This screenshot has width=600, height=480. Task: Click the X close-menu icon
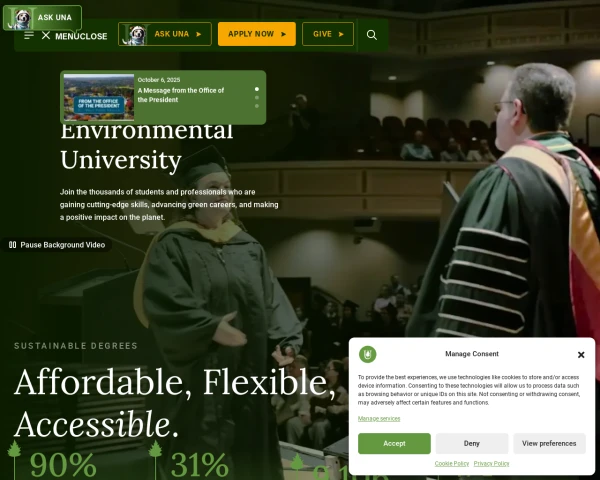pyautogui.click(x=46, y=35)
